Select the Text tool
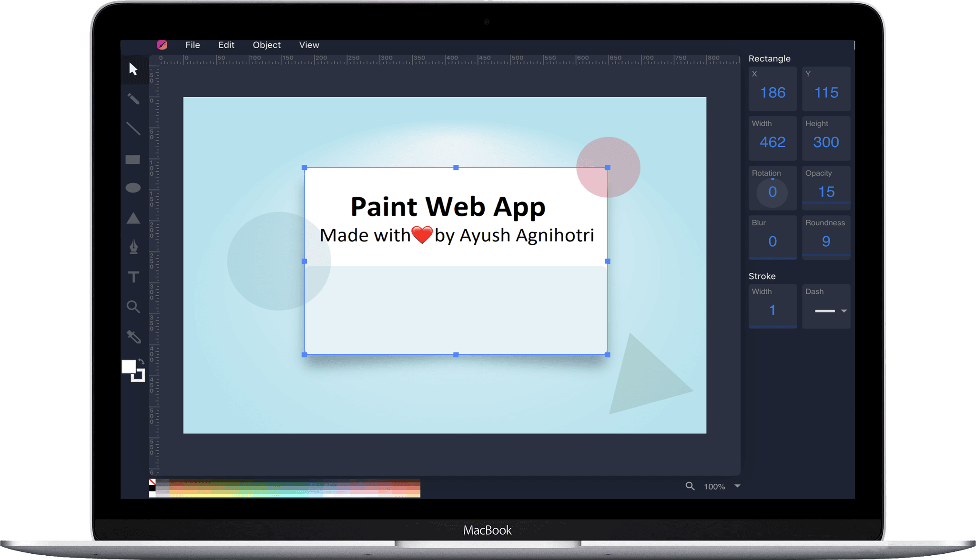The height and width of the screenshot is (560, 976). tap(133, 277)
